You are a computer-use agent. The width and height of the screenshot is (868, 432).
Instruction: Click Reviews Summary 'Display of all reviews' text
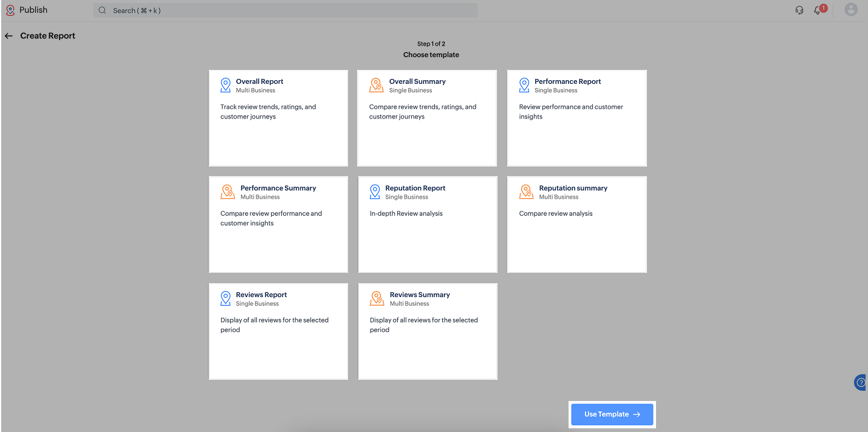tap(424, 325)
